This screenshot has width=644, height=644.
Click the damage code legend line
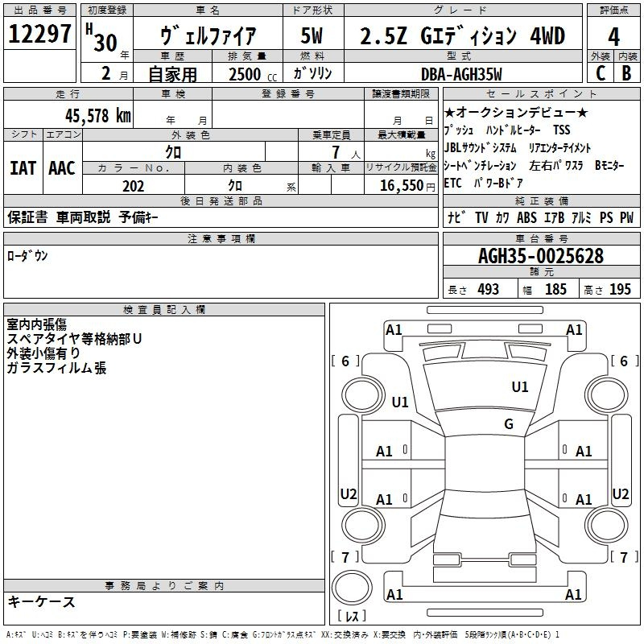pos(283,634)
